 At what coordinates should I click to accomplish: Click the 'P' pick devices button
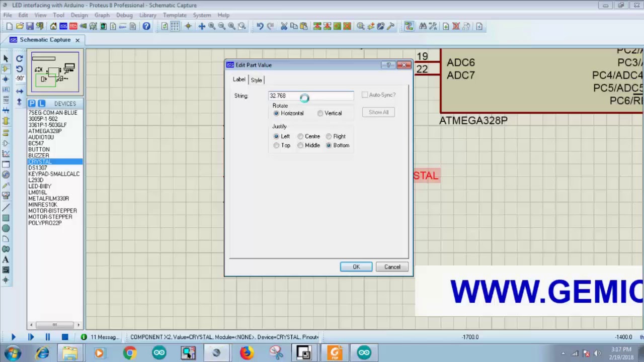tap(32, 104)
